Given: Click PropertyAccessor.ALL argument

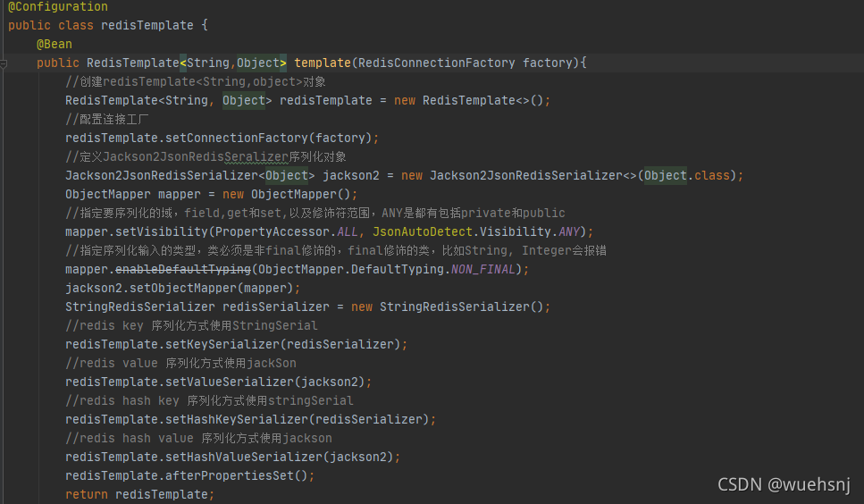Looking at the screenshot, I should coord(287,231).
